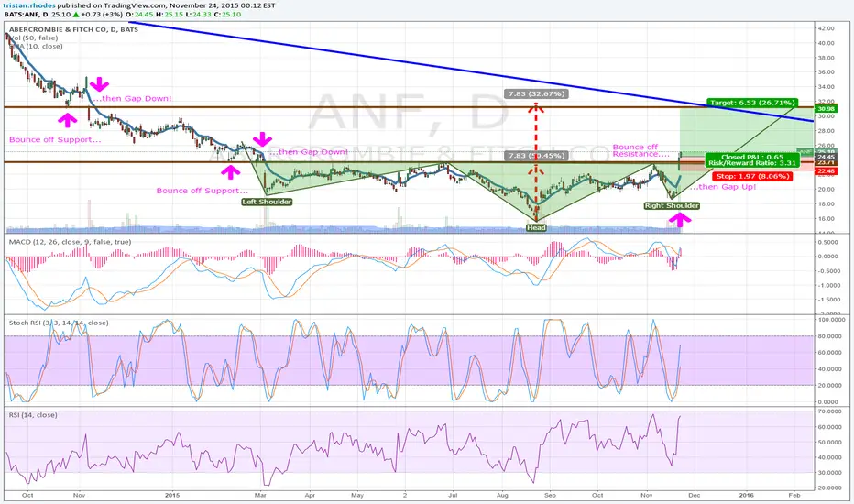Click the H: 25.15 high value in header
Viewport: 854px width, 504px height.
click(170, 14)
